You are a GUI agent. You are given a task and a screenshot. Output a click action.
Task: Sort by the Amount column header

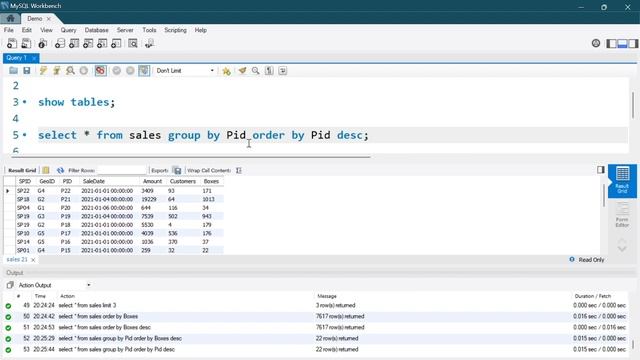152,181
